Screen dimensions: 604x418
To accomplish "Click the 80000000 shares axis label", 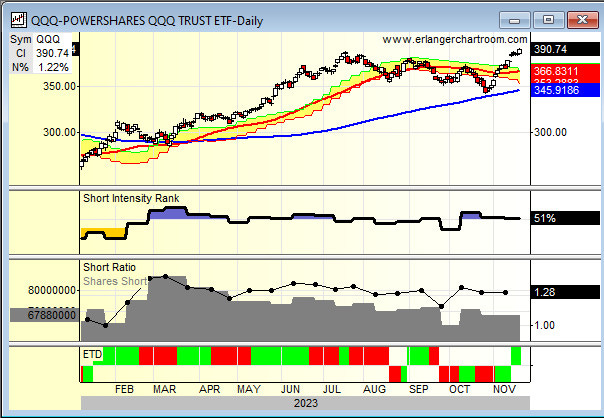I will [x=52, y=290].
